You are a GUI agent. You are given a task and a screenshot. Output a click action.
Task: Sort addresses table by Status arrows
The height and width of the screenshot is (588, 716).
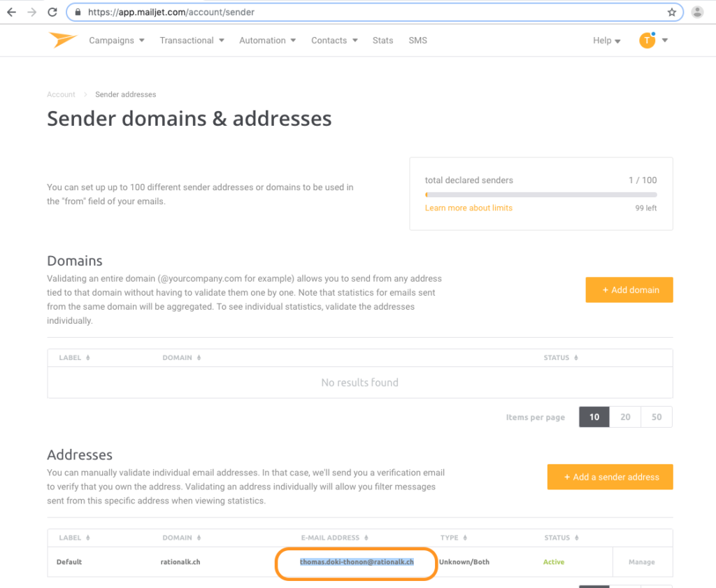tap(576, 538)
